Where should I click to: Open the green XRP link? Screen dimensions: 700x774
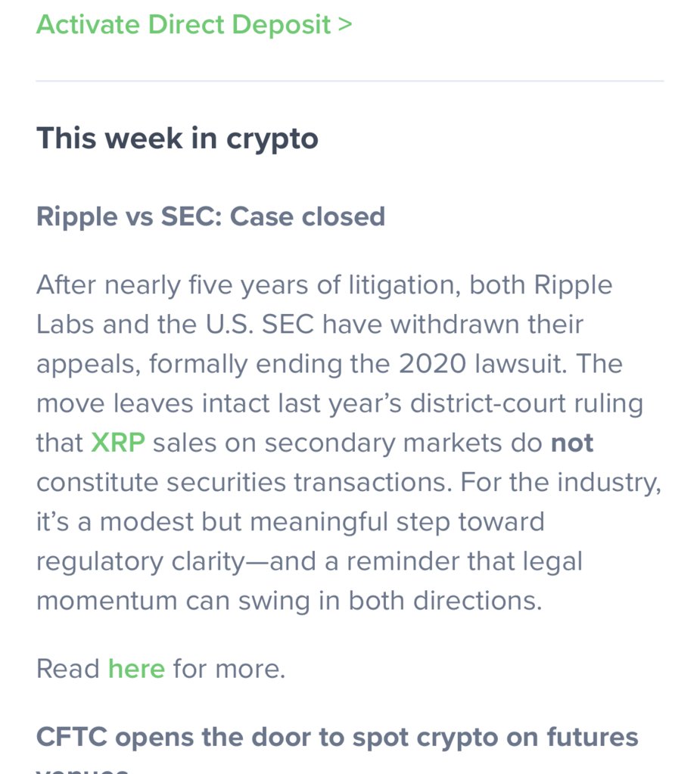pos(118,443)
